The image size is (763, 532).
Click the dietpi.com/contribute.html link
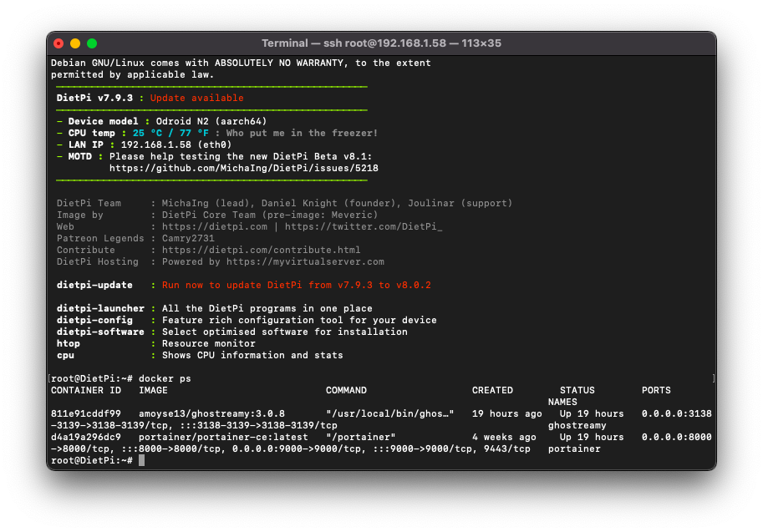click(261, 250)
